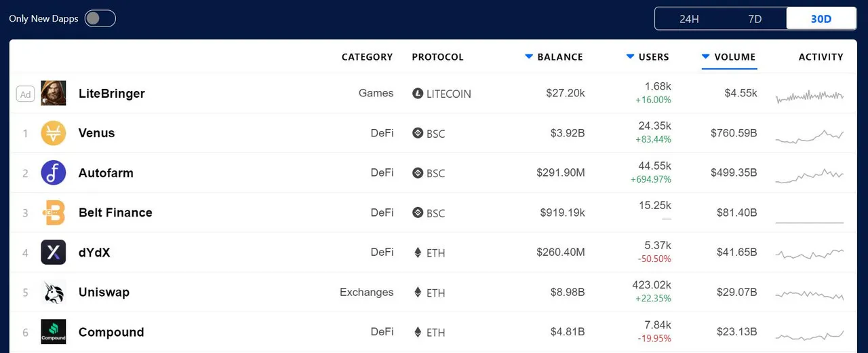Switch to the 24H tab
The width and height of the screenshot is (868, 353).
689,19
